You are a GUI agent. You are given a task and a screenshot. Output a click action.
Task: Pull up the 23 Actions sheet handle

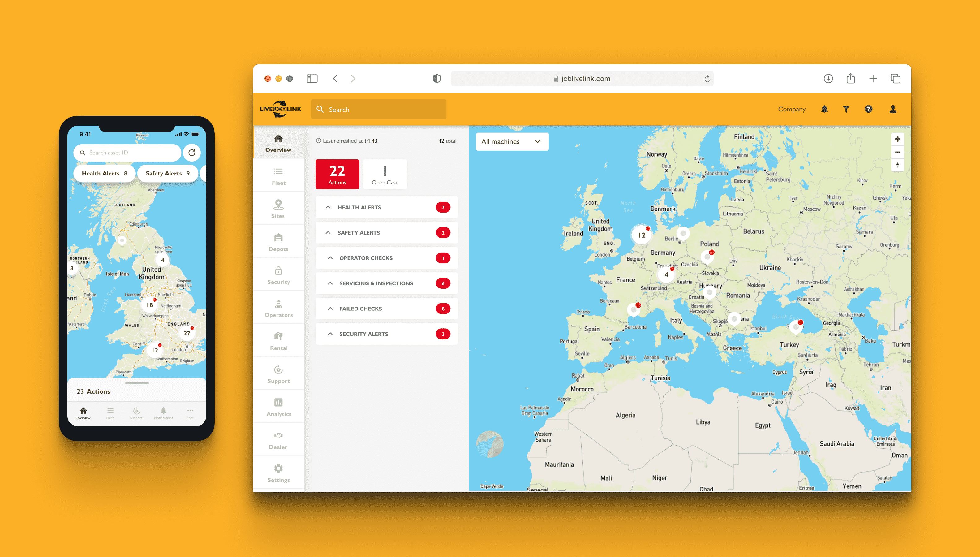[x=136, y=383]
